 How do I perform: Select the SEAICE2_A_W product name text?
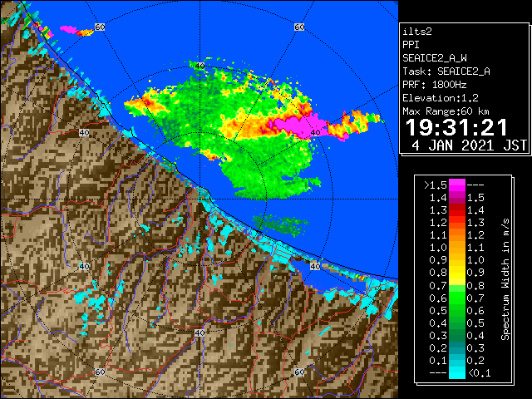pyautogui.click(x=435, y=58)
